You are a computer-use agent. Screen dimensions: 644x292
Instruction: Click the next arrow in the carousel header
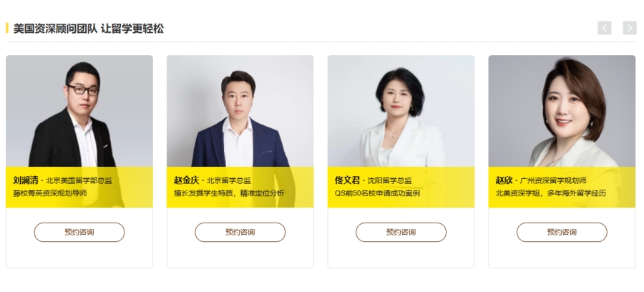(x=630, y=28)
